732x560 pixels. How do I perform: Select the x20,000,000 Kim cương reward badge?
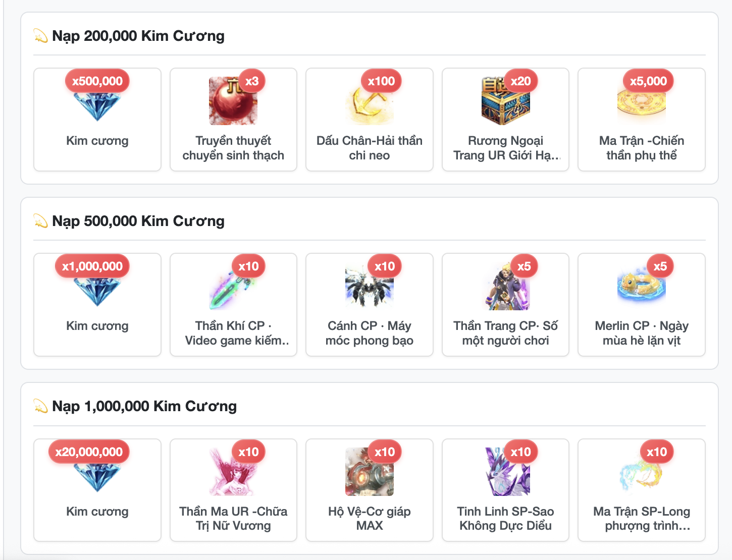pos(89,452)
